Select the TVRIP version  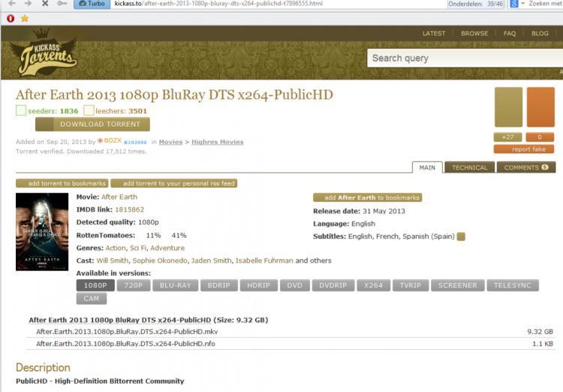tap(411, 285)
